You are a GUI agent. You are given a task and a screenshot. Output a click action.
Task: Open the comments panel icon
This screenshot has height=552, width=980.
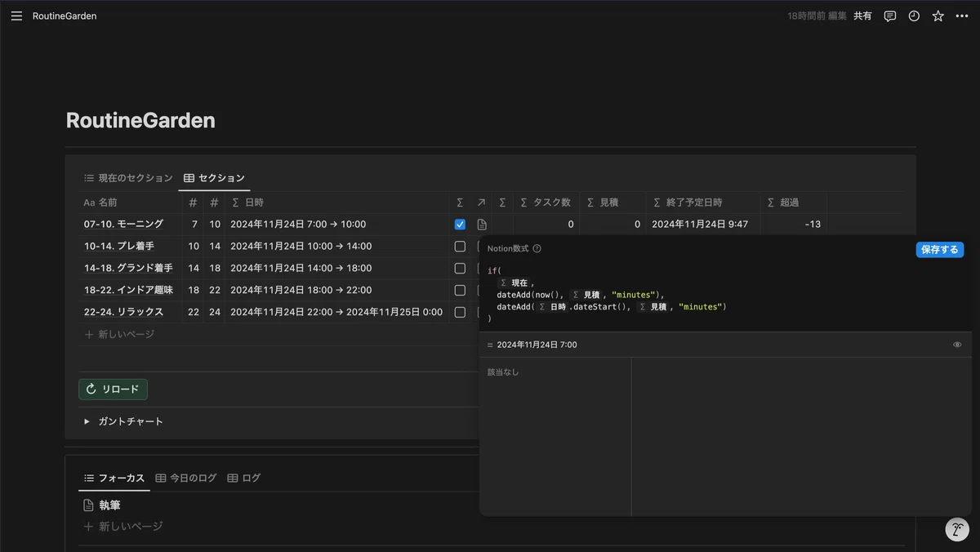coord(890,16)
